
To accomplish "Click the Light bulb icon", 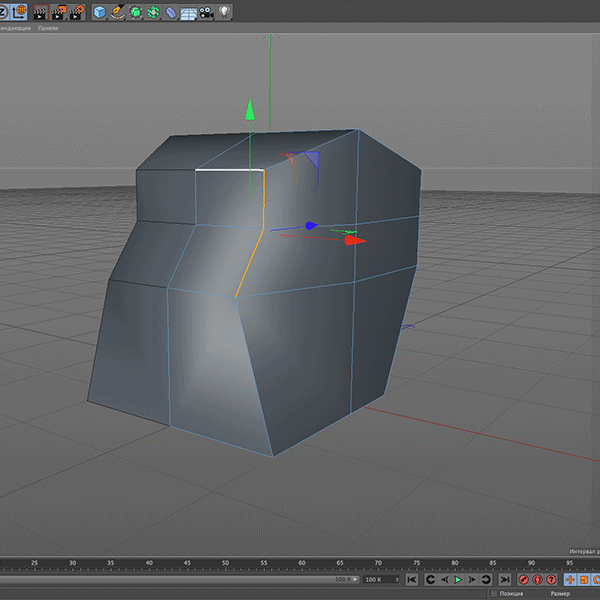I will (x=224, y=12).
